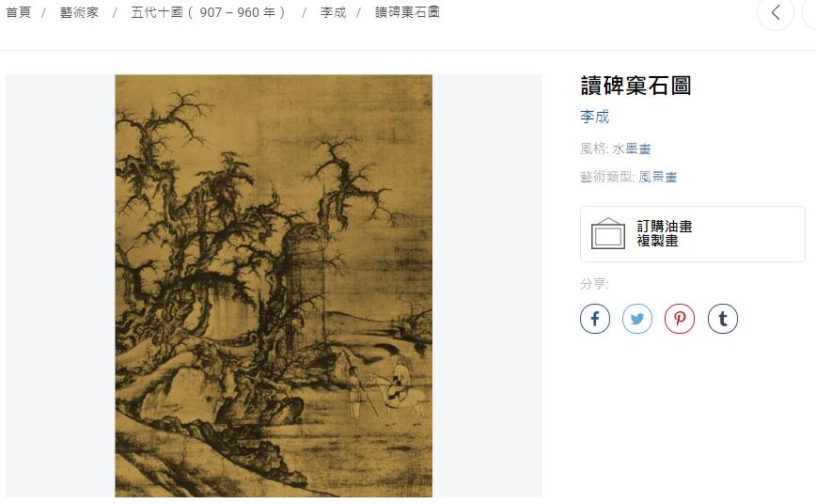Click the partially visible next-artwork button
816x504 pixels.
coord(809,12)
